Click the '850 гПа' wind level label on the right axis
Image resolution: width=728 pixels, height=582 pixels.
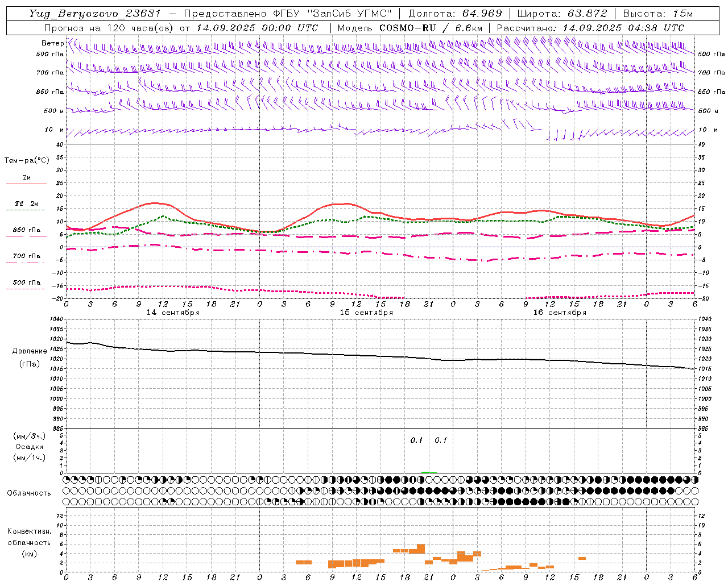[x=712, y=92]
